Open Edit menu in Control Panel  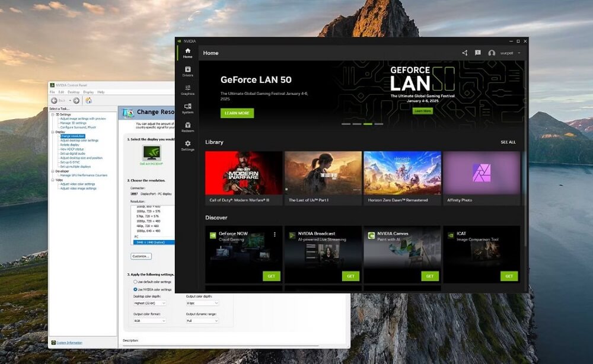tap(61, 92)
